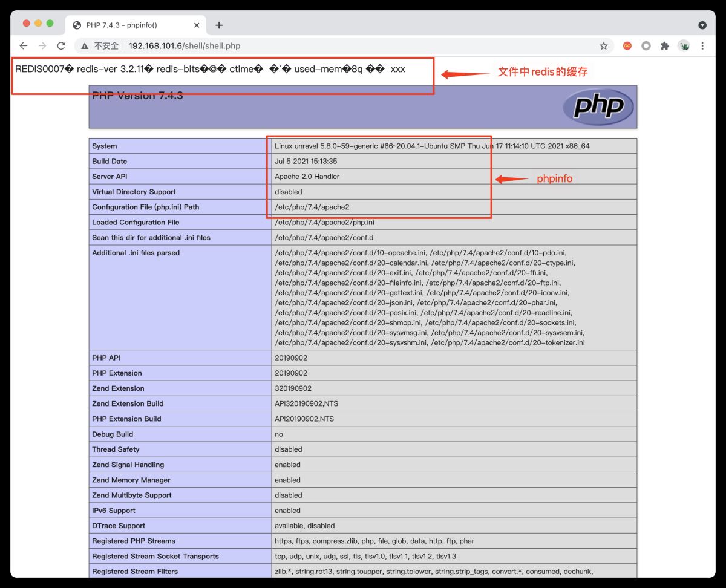The height and width of the screenshot is (588, 726).
Task: Click the /etc/php/7.4/apache2 path value
Action: point(312,207)
